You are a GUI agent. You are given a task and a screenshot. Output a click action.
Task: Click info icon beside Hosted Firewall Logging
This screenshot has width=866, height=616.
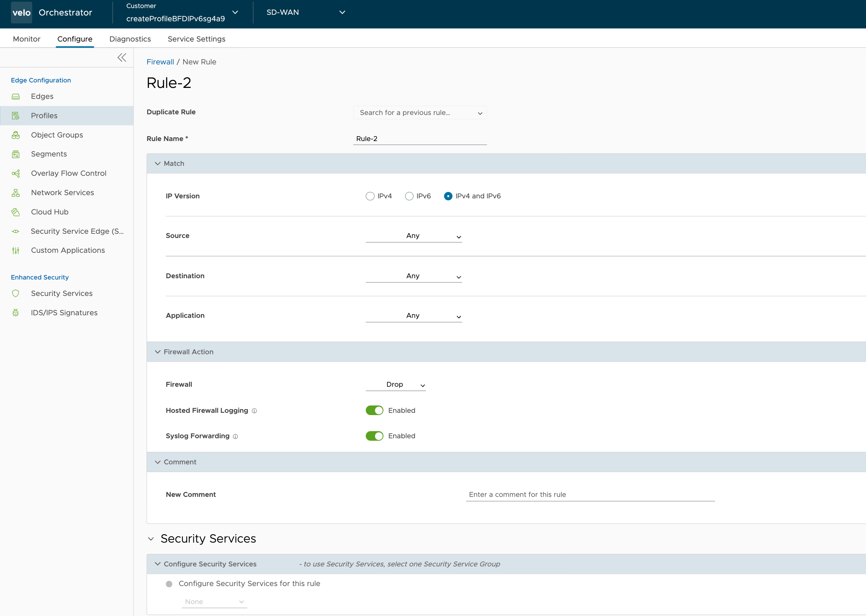coord(254,411)
